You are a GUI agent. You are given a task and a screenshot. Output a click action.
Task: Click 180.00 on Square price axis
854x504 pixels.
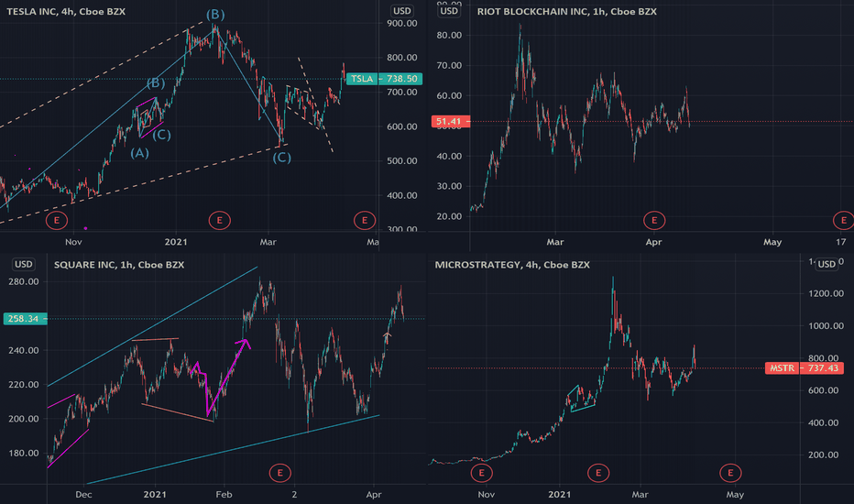24,454
